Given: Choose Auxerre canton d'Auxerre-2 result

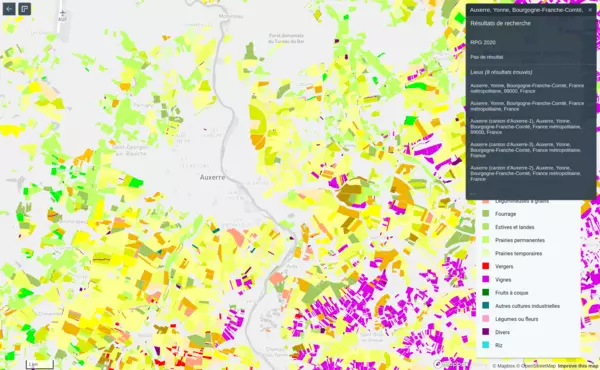Looking at the screenshot, I should [527, 173].
